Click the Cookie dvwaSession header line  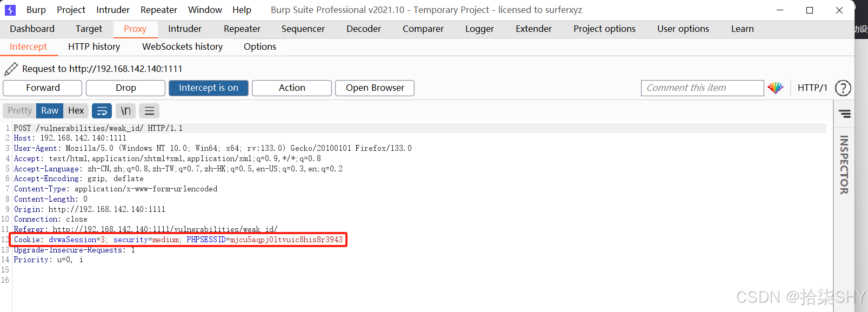pyautogui.click(x=178, y=240)
